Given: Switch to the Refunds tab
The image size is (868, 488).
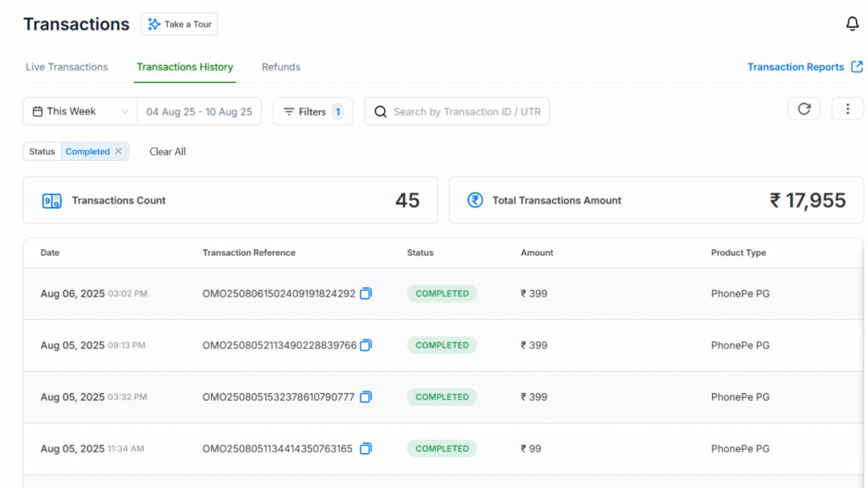Looking at the screenshot, I should (x=281, y=67).
